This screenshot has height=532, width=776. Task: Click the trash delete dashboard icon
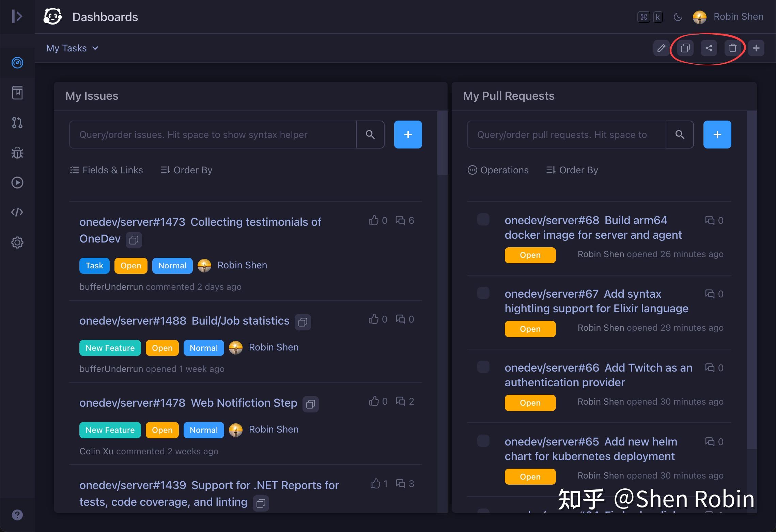[732, 48]
